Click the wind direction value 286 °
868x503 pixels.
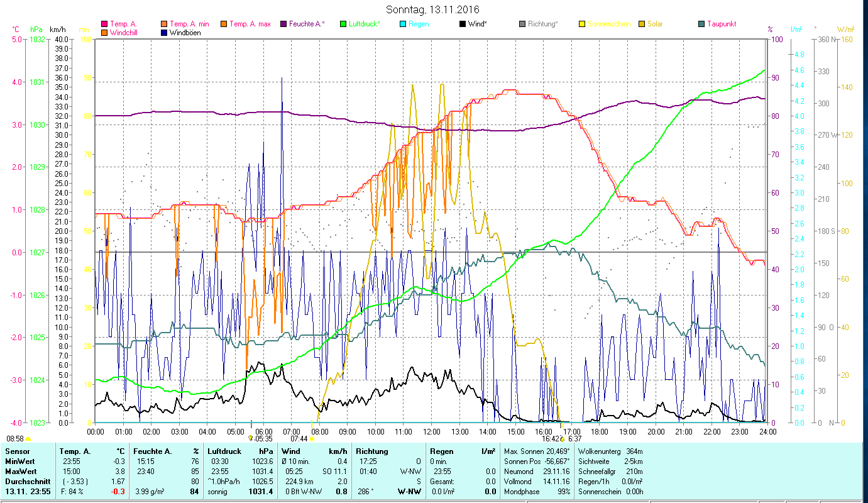[366, 492]
